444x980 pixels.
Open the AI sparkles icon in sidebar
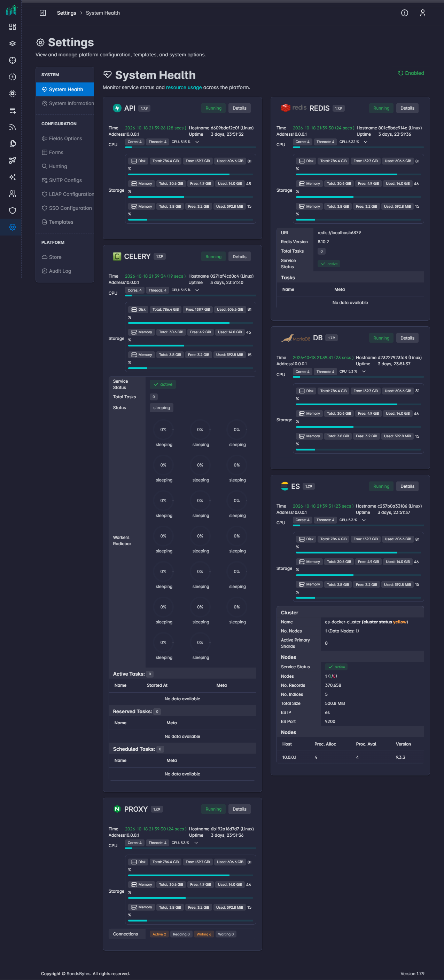pos(12,177)
